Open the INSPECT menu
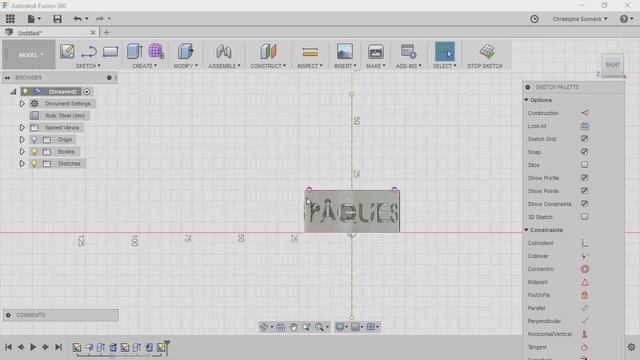The height and width of the screenshot is (360, 640). click(x=310, y=66)
